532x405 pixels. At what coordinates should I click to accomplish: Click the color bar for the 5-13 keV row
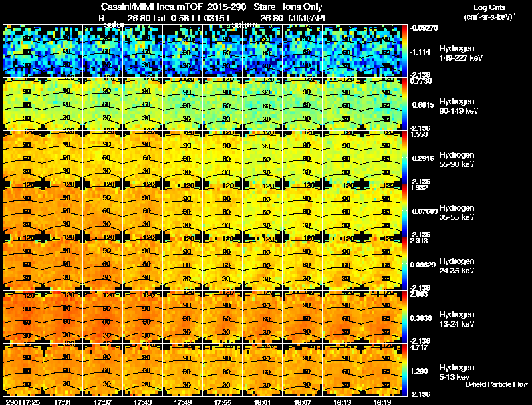404,370
